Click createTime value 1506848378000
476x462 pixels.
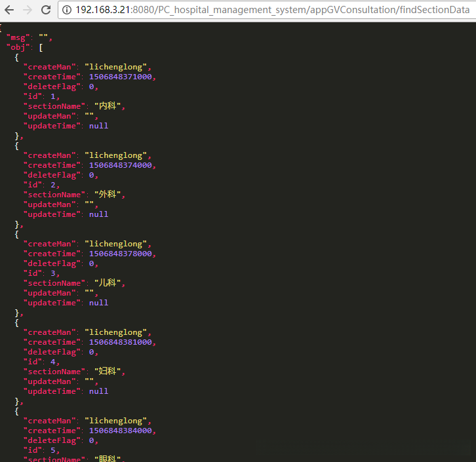pyautogui.click(x=120, y=254)
